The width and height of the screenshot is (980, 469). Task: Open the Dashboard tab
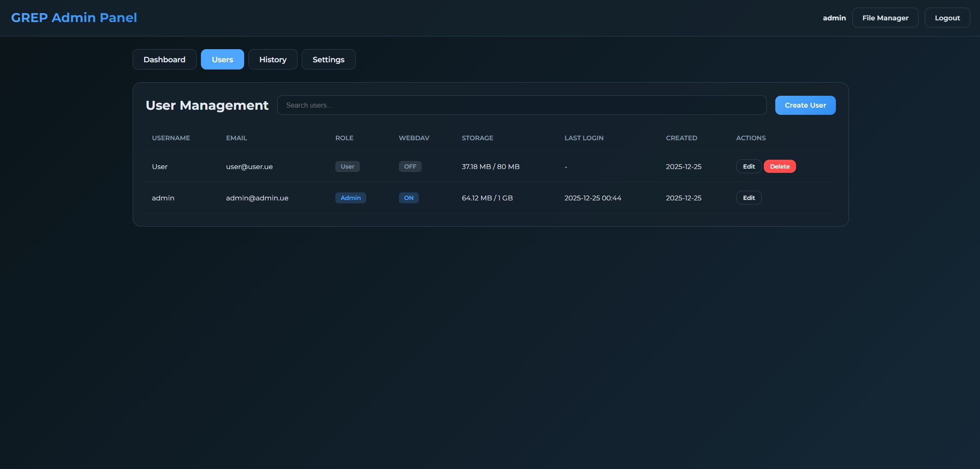tap(164, 59)
